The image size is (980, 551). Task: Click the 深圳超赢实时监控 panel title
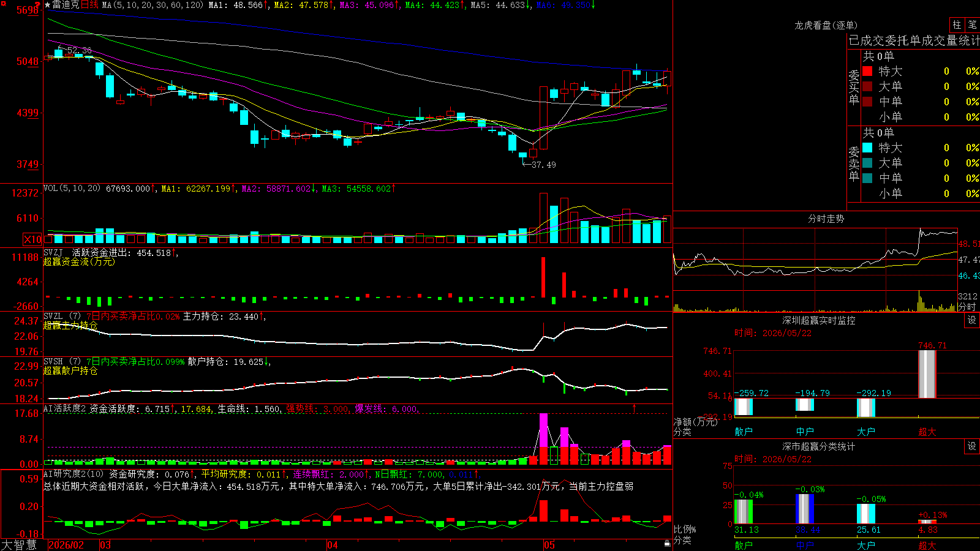819,320
